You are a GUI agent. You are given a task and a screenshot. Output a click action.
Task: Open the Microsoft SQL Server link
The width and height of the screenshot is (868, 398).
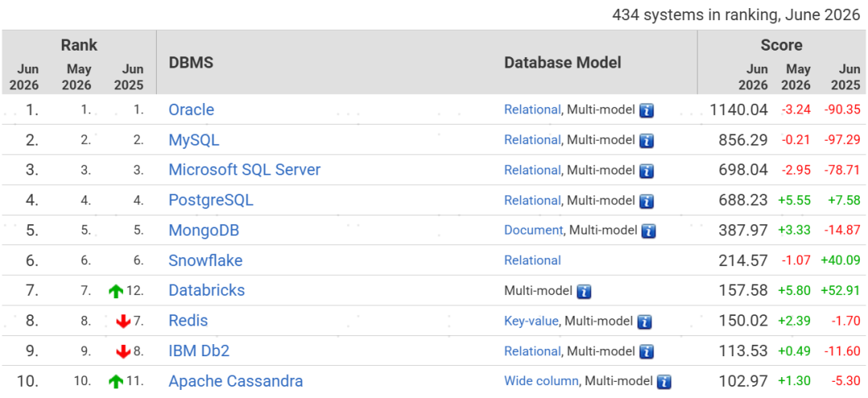[x=244, y=170]
